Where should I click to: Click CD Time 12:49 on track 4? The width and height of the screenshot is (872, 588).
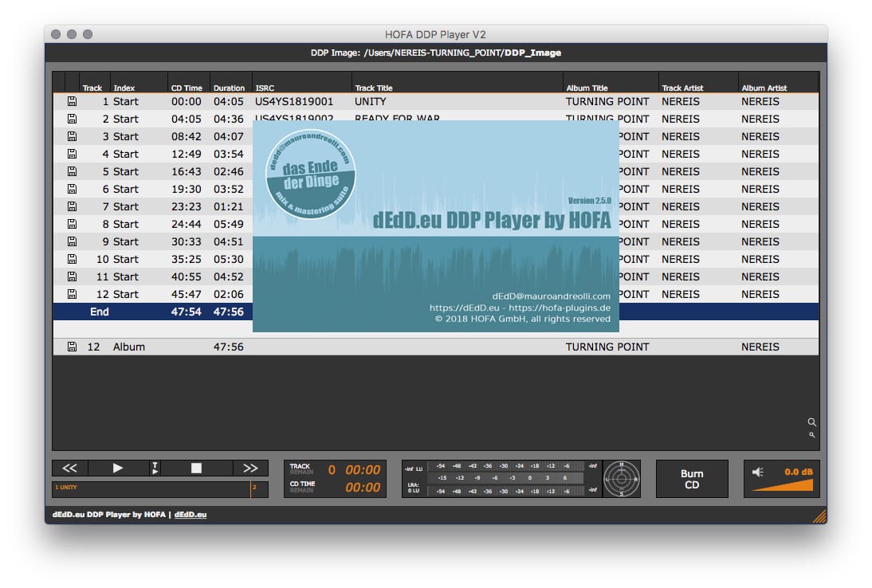(x=187, y=154)
